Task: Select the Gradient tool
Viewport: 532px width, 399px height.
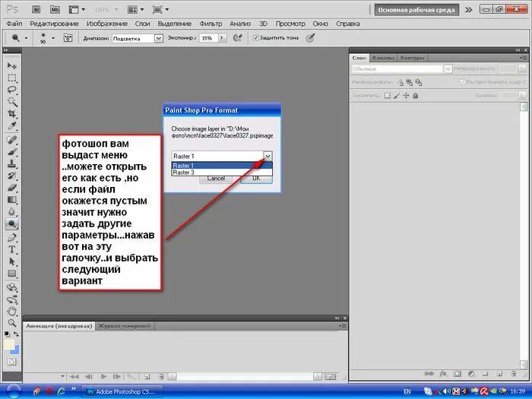Action: 12,200
